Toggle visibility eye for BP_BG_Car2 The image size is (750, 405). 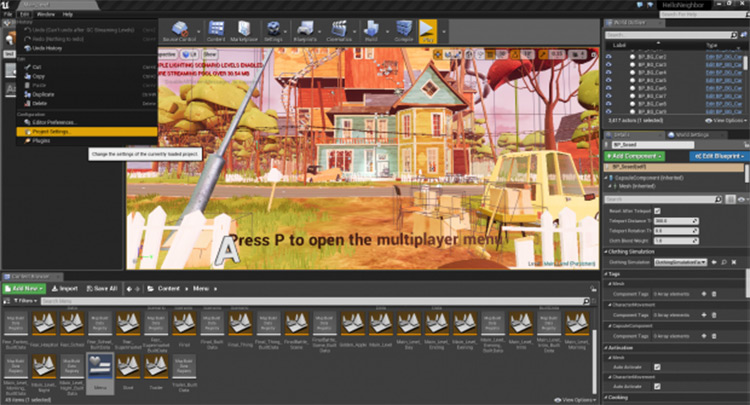pos(608,57)
